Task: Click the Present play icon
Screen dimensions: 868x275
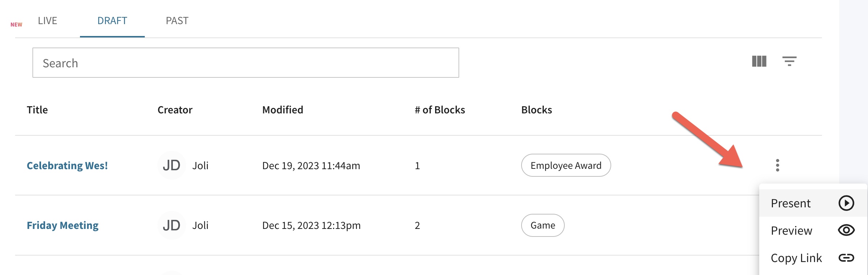Action: (x=846, y=203)
